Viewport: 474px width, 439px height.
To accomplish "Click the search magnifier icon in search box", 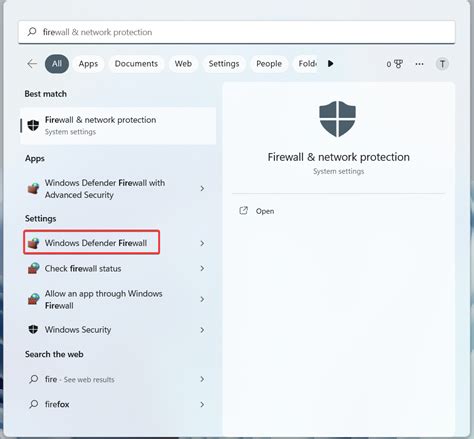I will (x=32, y=32).
